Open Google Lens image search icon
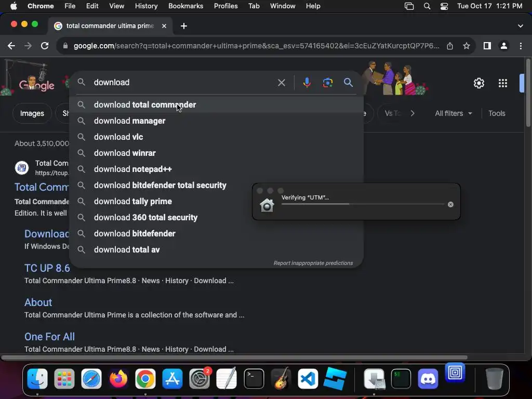The width and height of the screenshot is (532, 399). point(327,83)
